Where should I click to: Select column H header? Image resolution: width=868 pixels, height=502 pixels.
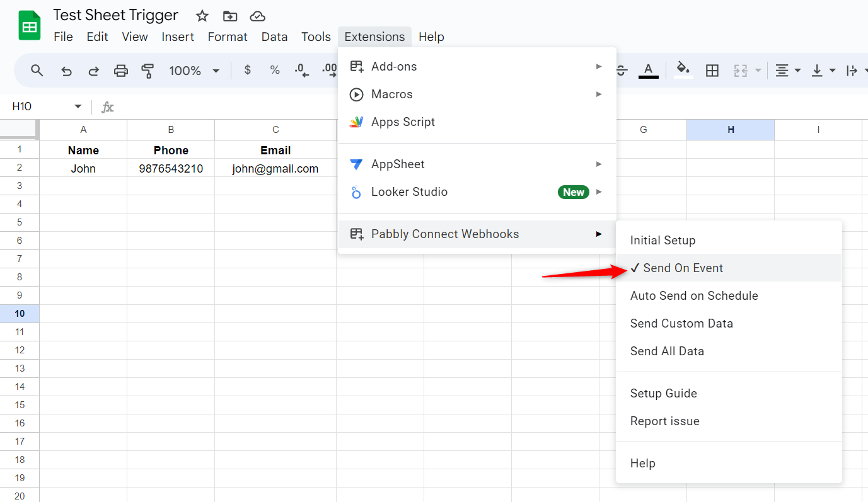pyautogui.click(x=731, y=130)
